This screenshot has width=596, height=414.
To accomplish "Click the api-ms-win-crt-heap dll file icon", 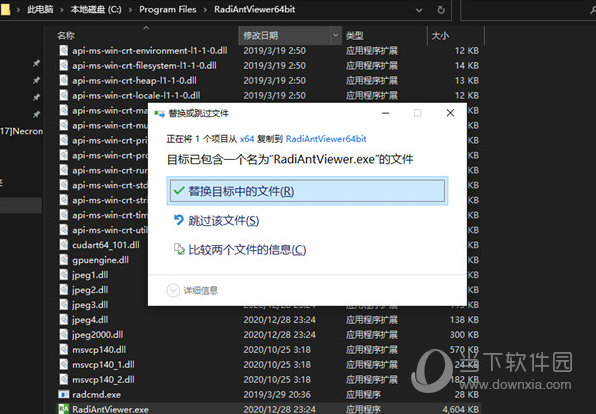I will [x=63, y=80].
